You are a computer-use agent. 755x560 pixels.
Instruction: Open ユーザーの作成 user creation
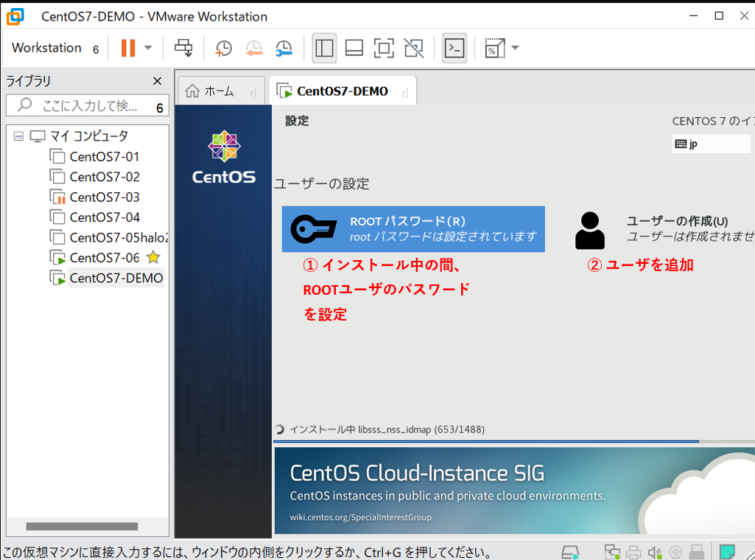[x=664, y=229]
